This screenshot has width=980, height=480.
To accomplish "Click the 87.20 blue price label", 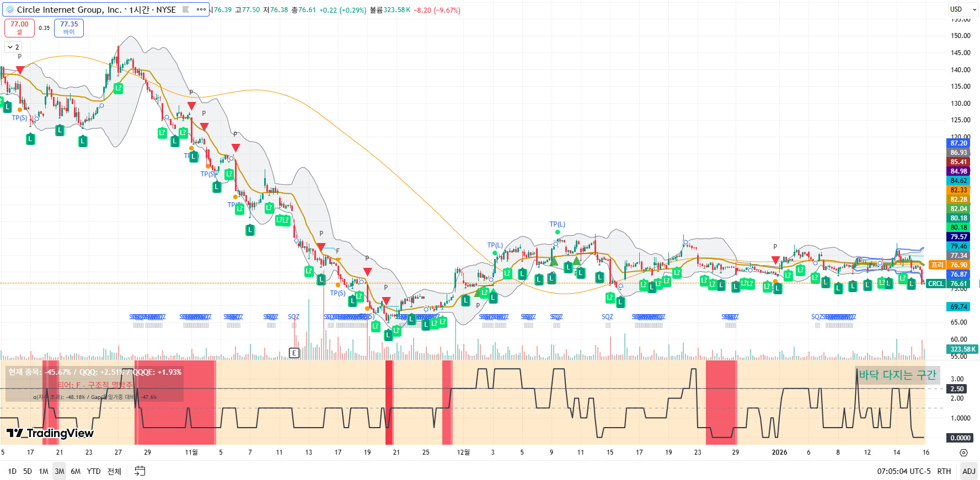I will [958, 143].
